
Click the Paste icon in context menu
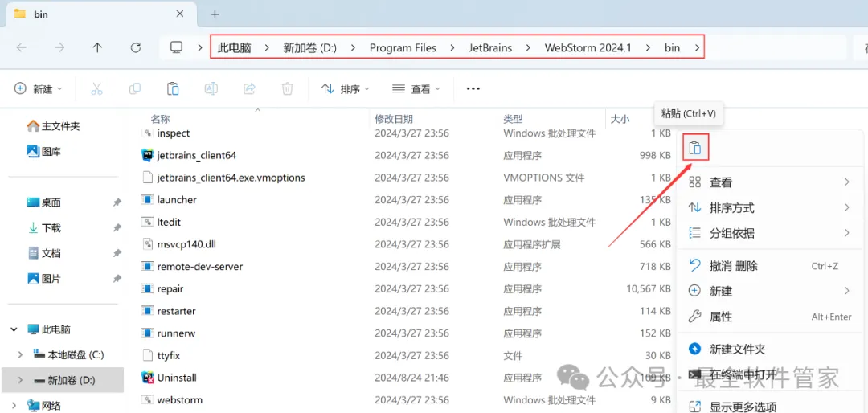(x=695, y=148)
